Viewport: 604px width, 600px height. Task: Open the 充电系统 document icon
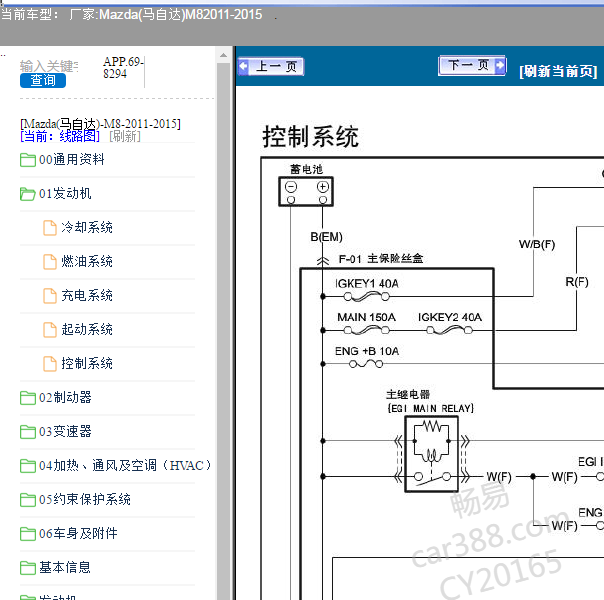coord(50,295)
